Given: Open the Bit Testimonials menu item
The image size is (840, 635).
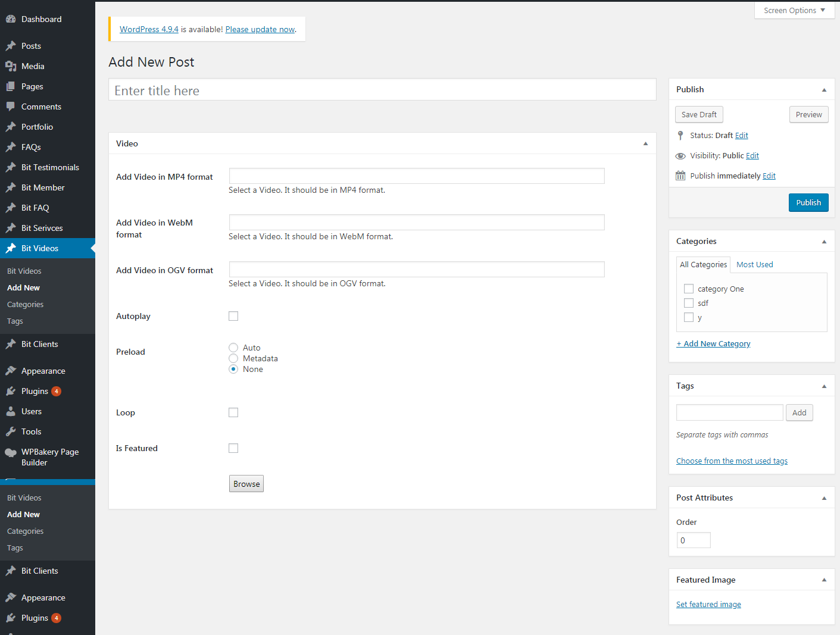Looking at the screenshot, I should click(50, 167).
